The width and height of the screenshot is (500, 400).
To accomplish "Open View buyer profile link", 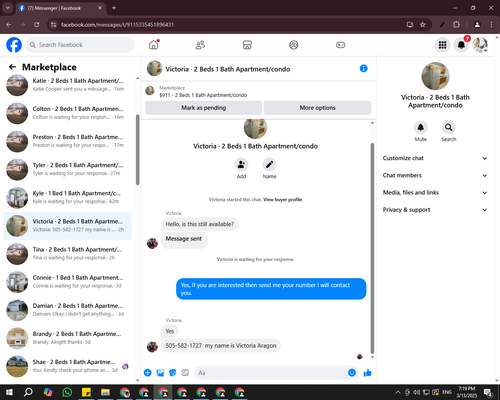I will pos(283,200).
